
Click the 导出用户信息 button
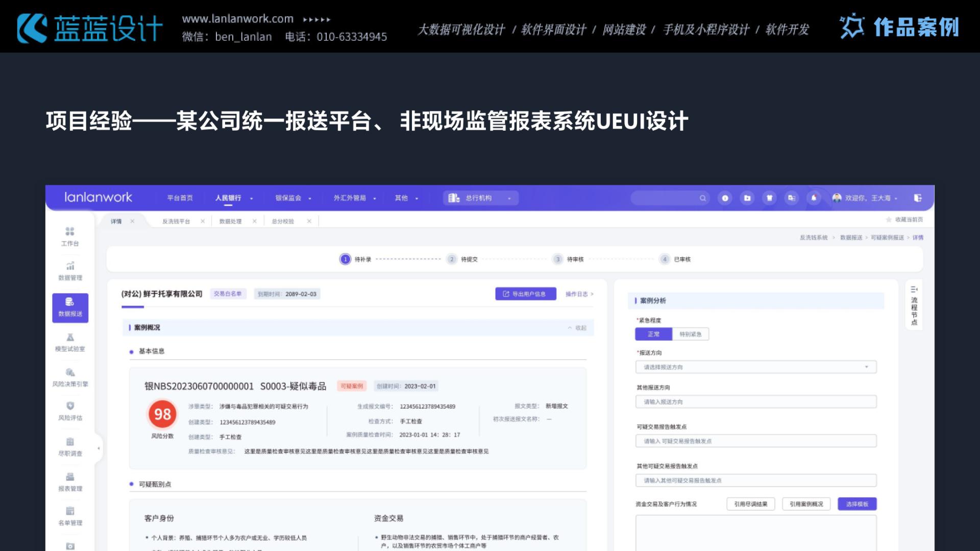point(526,294)
